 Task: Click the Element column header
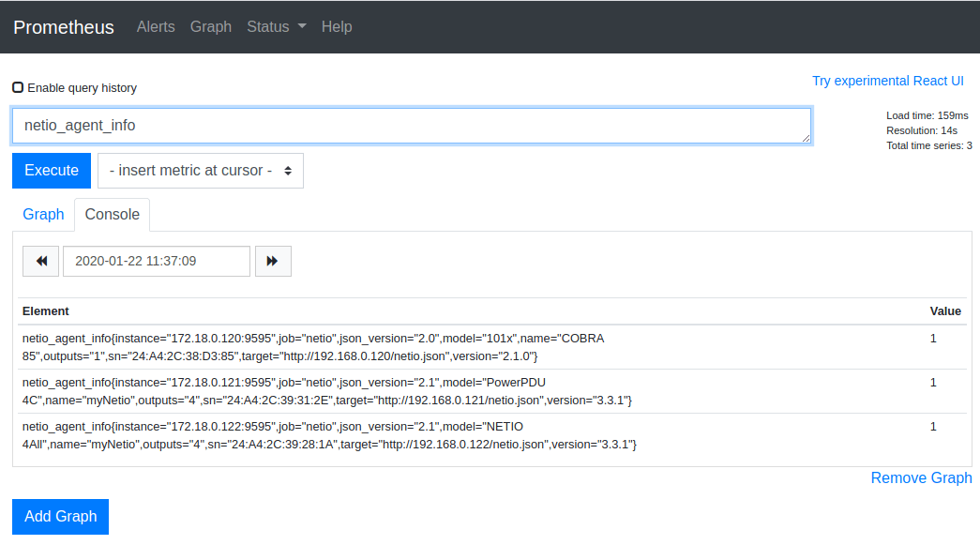pyautogui.click(x=46, y=311)
